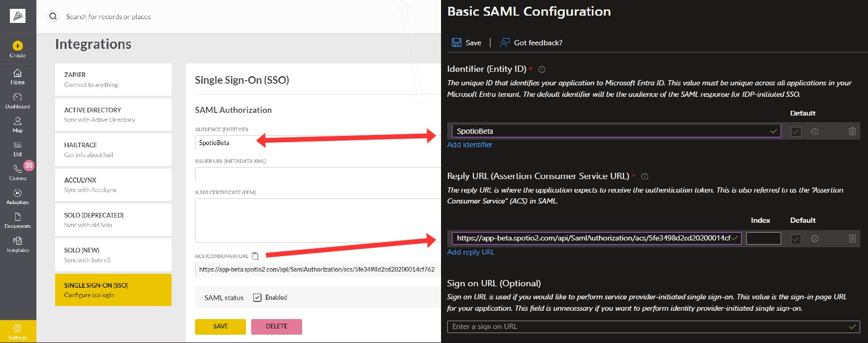Open the Zapier integration

(113, 80)
